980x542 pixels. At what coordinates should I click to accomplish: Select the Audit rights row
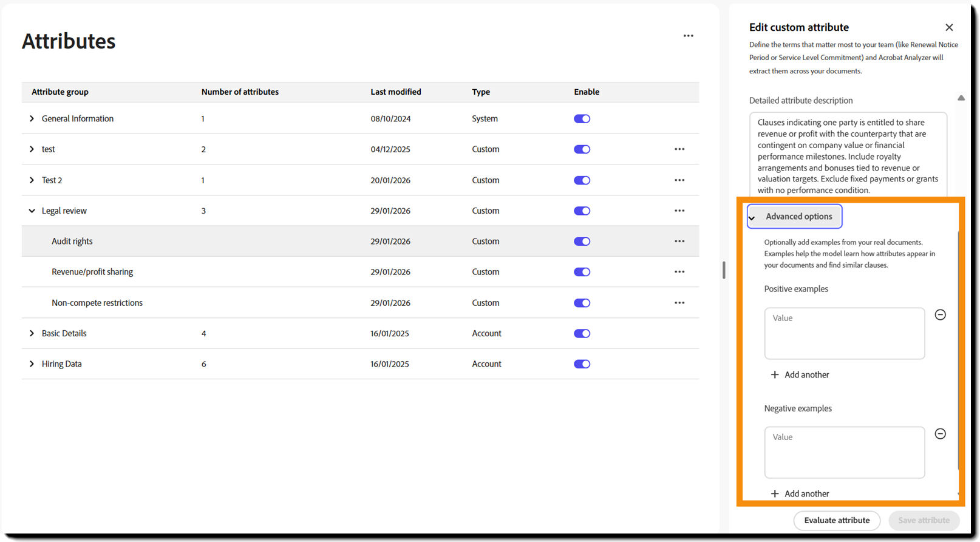[360, 242]
